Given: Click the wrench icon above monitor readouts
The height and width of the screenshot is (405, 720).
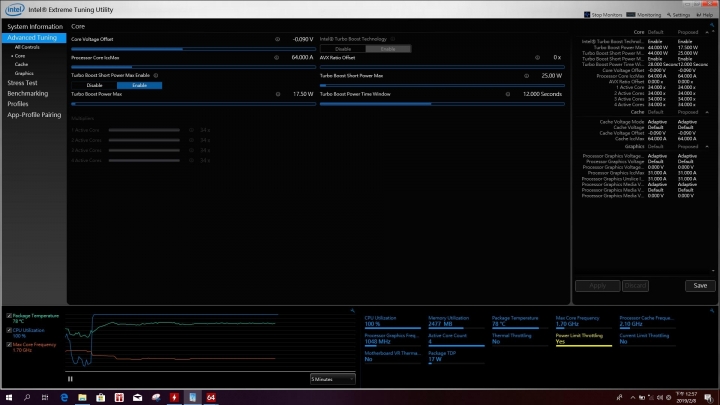Looking at the screenshot, I should click(712, 311).
